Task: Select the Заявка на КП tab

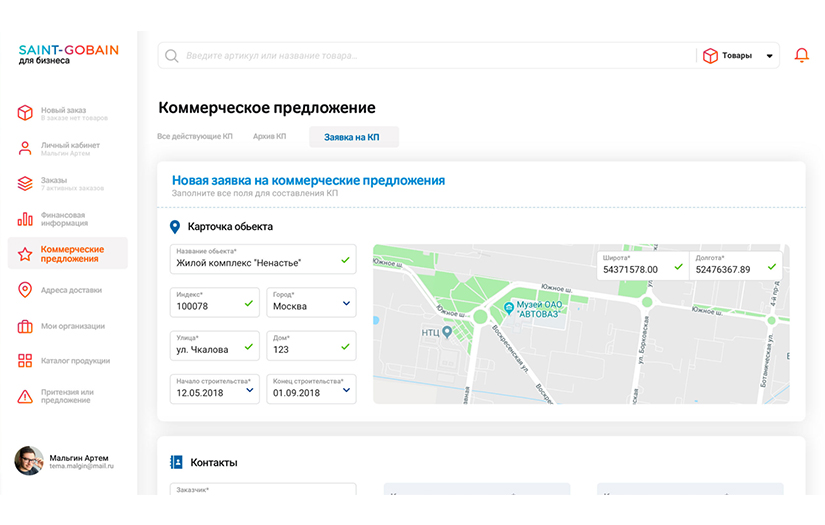Action: tap(354, 137)
